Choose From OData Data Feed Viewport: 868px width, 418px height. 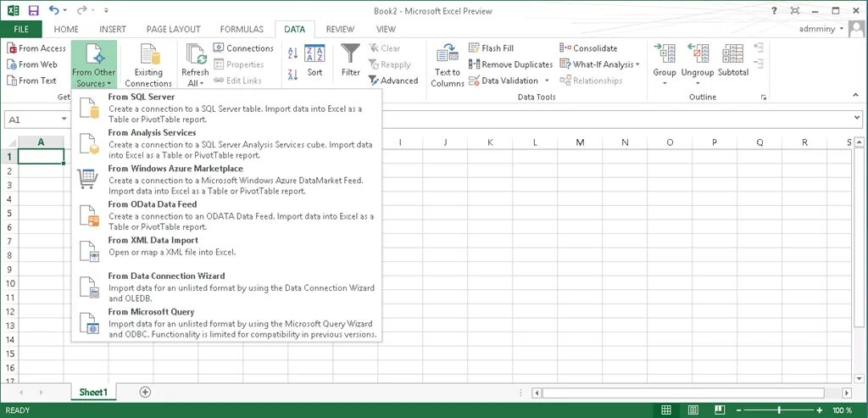point(226,215)
